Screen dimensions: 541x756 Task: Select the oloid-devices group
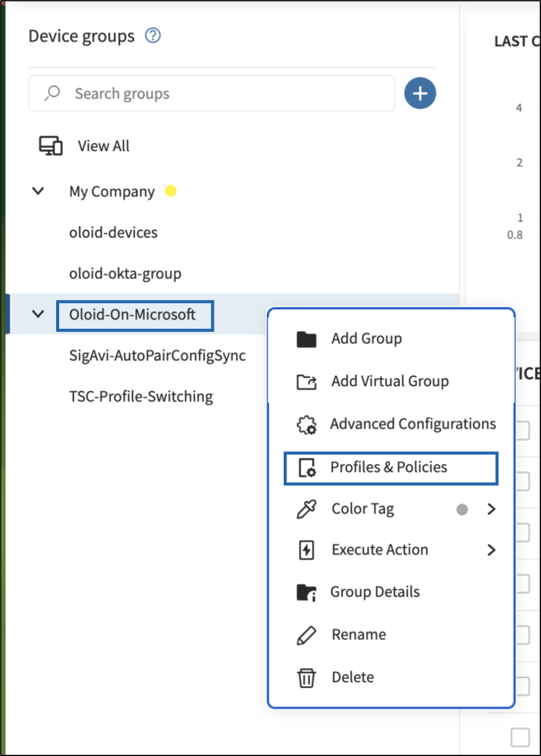point(113,232)
